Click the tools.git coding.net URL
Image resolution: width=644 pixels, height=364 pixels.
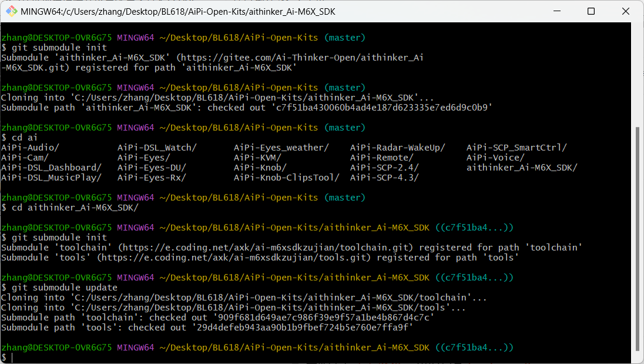pos(234,258)
